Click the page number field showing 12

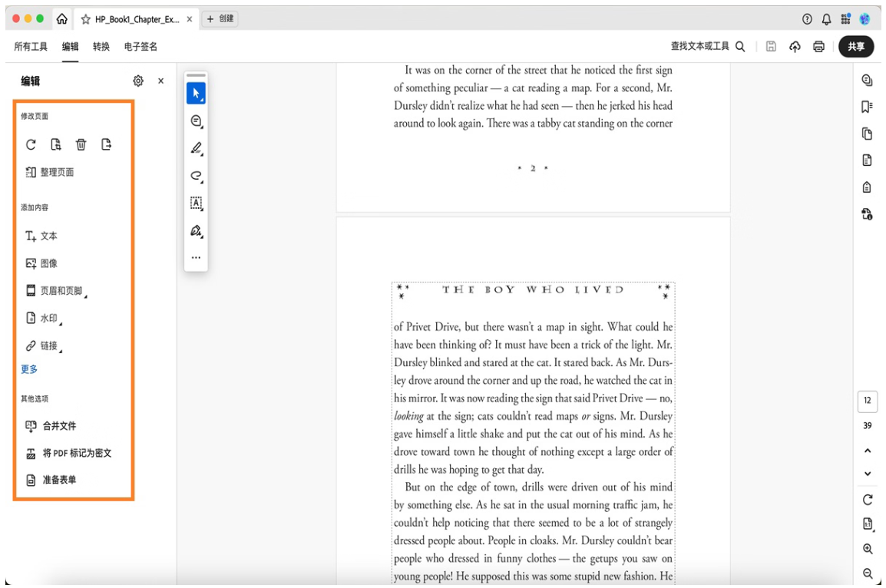pyautogui.click(x=867, y=401)
